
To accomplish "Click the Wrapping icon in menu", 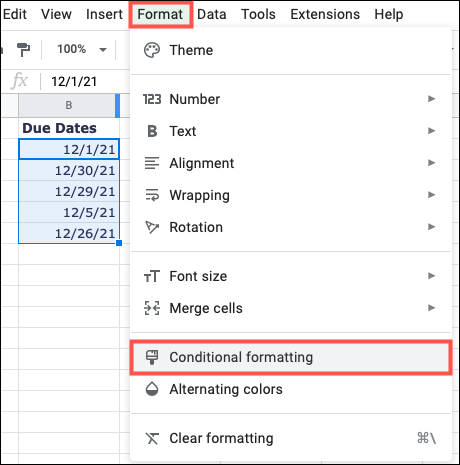I will point(152,195).
